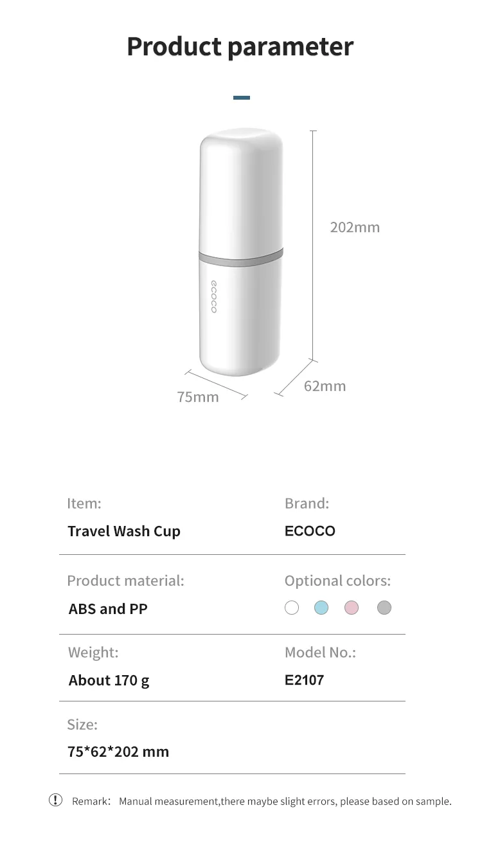Click the gray band on the cup
The image size is (482, 868).
pyautogui.click(x=241, y=258)
